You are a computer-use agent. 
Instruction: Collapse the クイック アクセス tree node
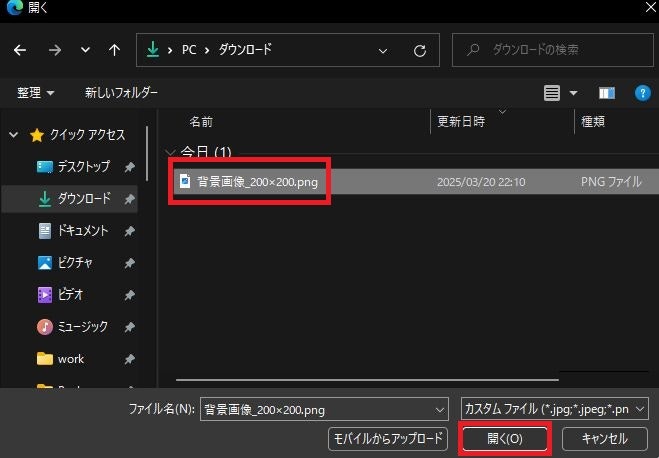pyautogui.click(x=13, y=135)
